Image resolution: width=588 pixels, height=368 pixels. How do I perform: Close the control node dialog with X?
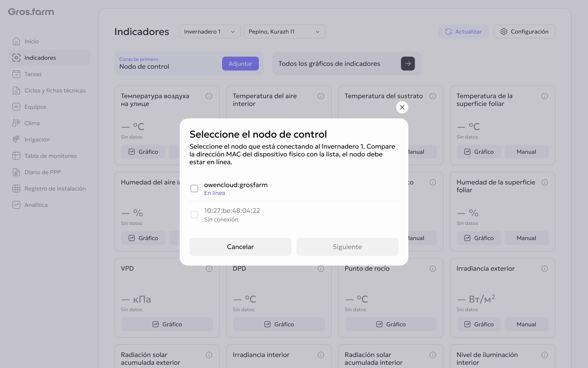click(402, 107)
